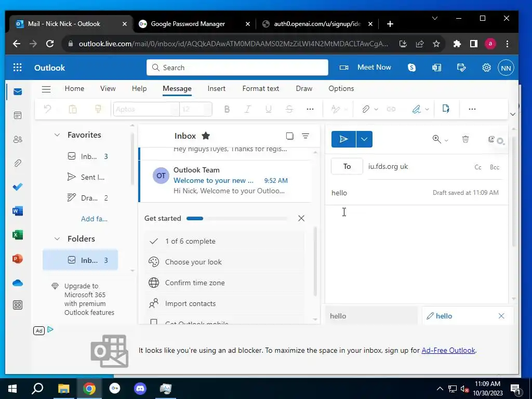Viewport: 532px width, 399px height.
Task: Open Welcome email from Outlook Team
Action: pos(225,180)
